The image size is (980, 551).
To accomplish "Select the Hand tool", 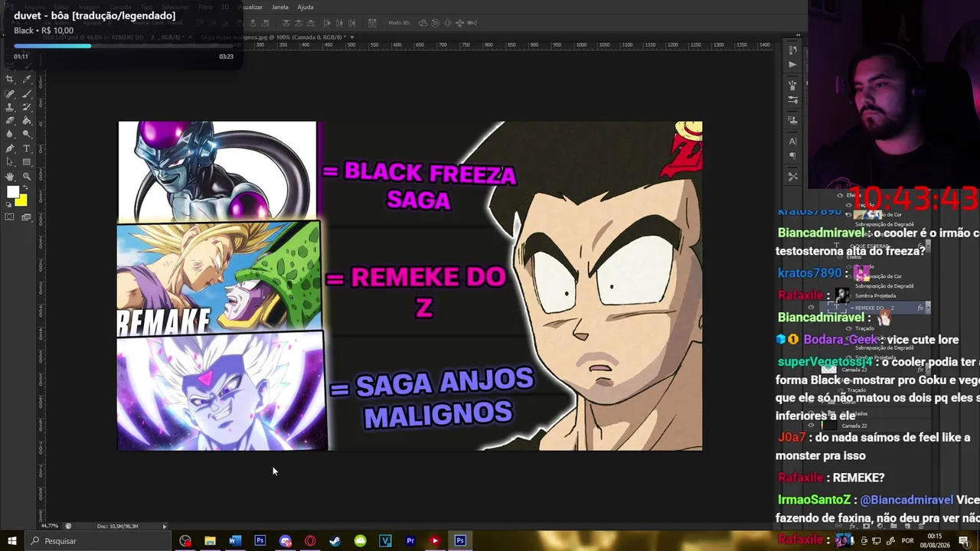I will [10, 176].
